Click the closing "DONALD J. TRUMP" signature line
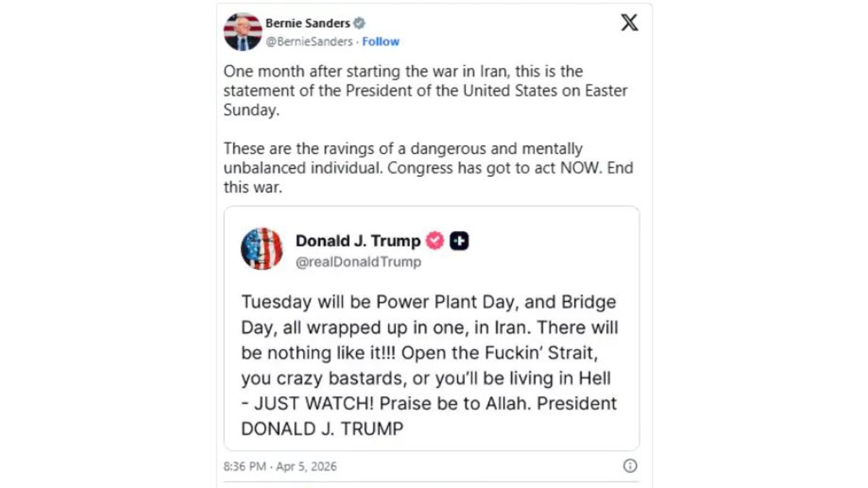Screen dimensions: 868x488 (322, 428)
